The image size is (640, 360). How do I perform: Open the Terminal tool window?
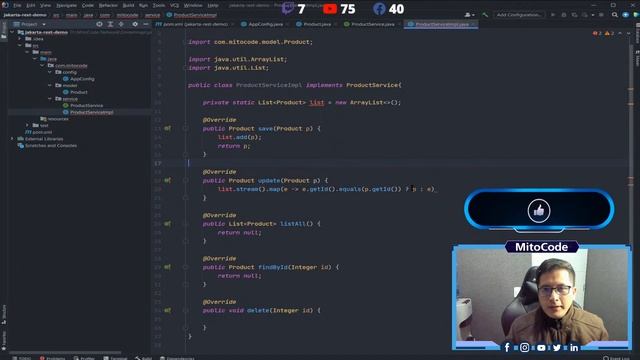[x=115, y=358]
